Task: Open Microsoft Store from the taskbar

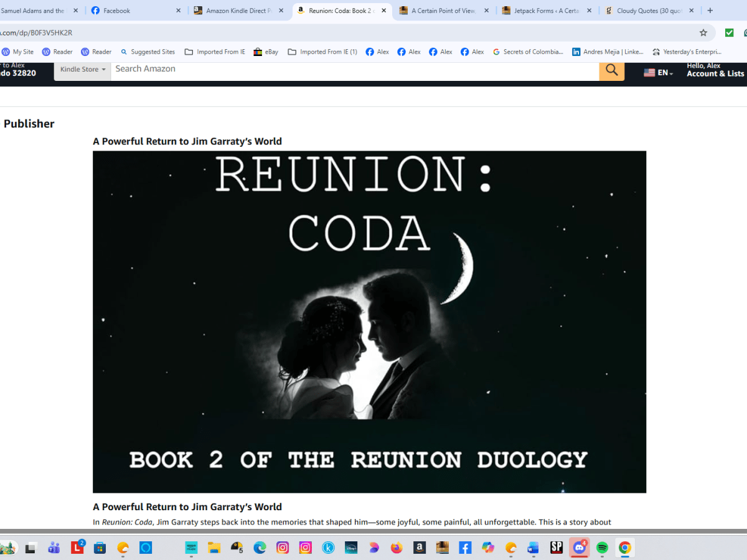Action: pos(100,548)
